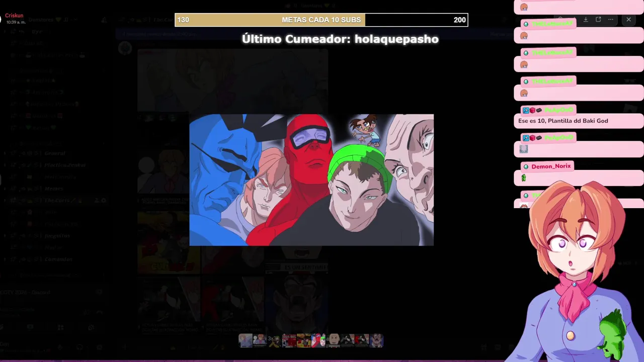644x362 pixels.
Task: Select the fifth yellow-red thumbnail in the strip
Action: point(304,340)
